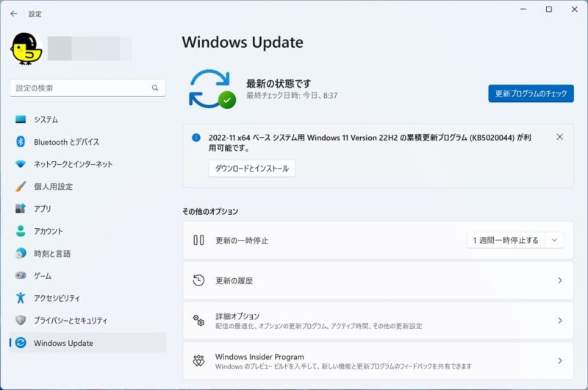The width and height of the screenshot is (588, 390).
Task: Click the アクセシビリティ figure icon
Action: 21,298
